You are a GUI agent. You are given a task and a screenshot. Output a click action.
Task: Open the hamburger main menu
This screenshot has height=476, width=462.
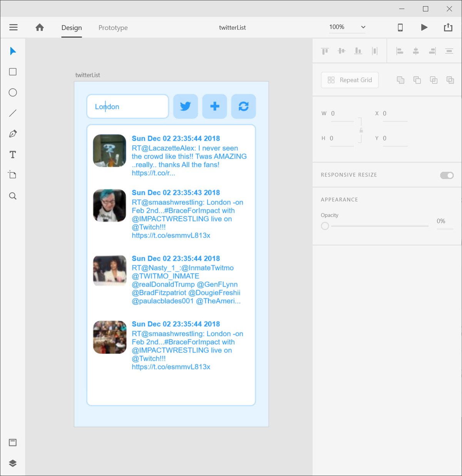pyautogui.click(x=13, y=27)
